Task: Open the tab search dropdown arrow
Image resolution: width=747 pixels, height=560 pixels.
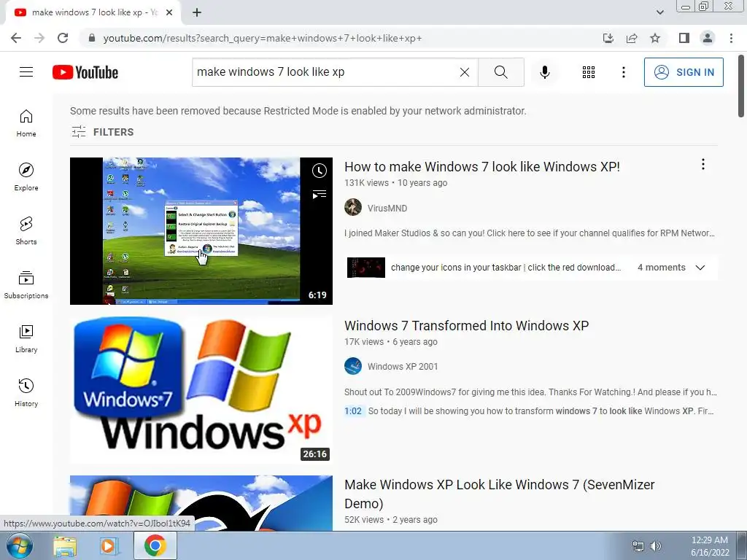Action: 659,12
